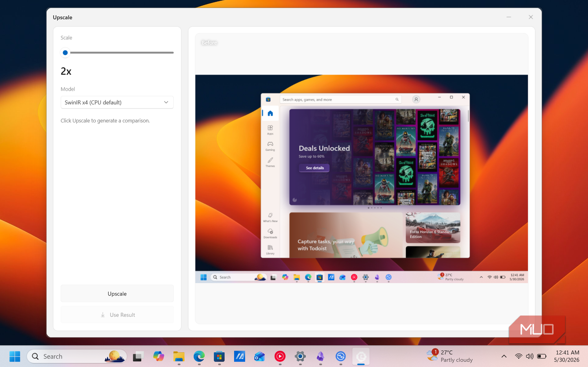The image size is (588, 367).
Task: Click the Before label in the preview
Action: tap(209, 43)
